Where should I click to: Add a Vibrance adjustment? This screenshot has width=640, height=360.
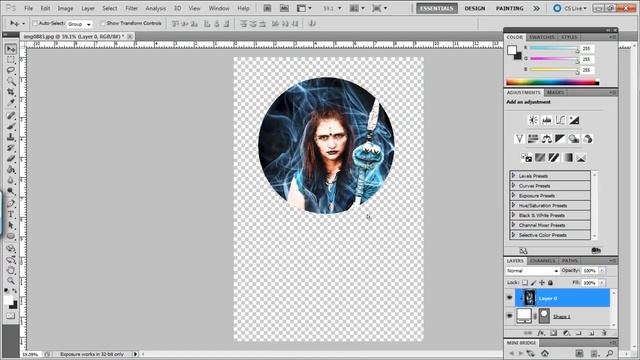(519, 139)
